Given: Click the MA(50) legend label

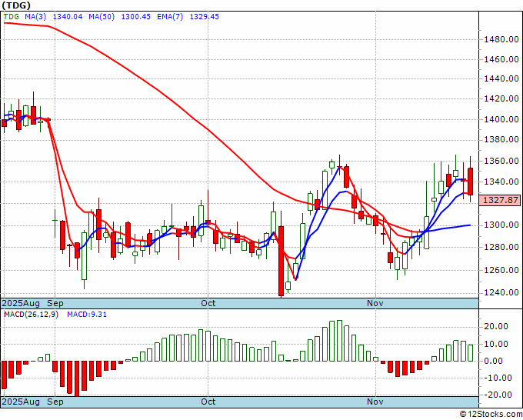Looking at the screenshot, I should tap(102, 17).
